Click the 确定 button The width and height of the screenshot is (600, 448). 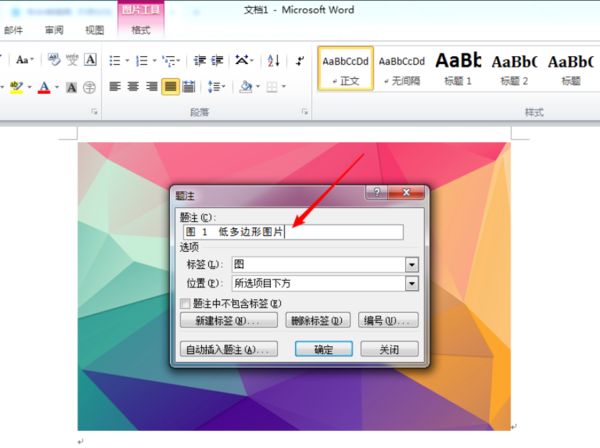(x=324, y=349)
